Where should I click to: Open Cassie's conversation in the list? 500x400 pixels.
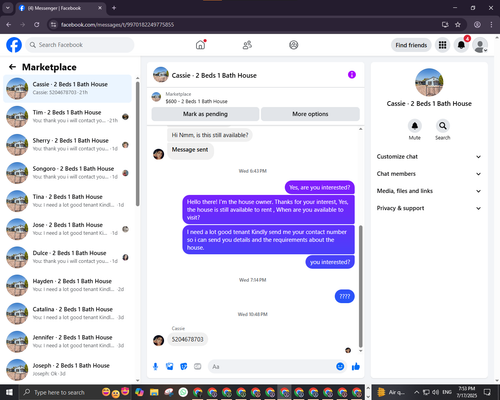pyautogui.click(x=67, y=89)
